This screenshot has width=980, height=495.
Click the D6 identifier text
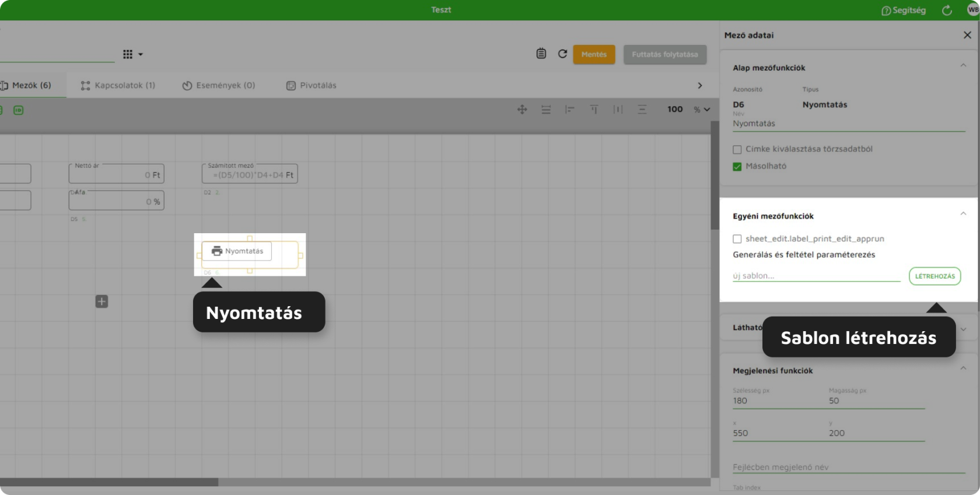pyautogui.click(x=738, y=105)
